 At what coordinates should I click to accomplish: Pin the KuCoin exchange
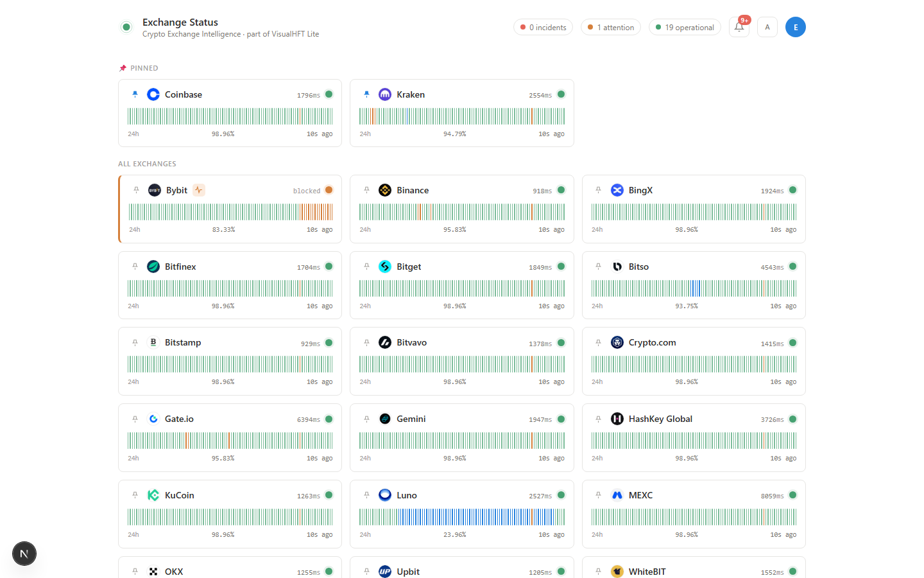point(135,495)
